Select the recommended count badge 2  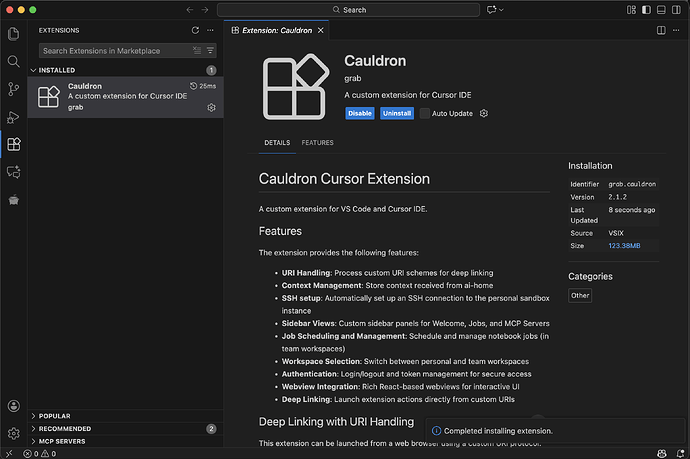211,429
